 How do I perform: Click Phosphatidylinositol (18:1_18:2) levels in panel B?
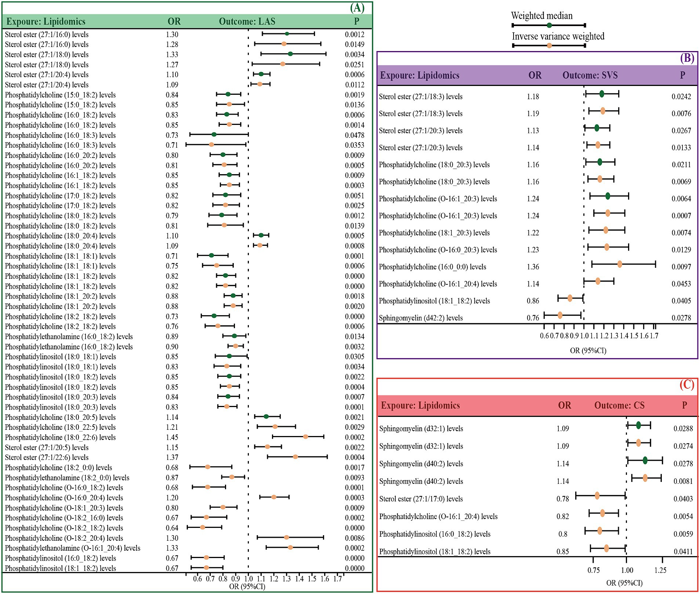tap(435, 301)
